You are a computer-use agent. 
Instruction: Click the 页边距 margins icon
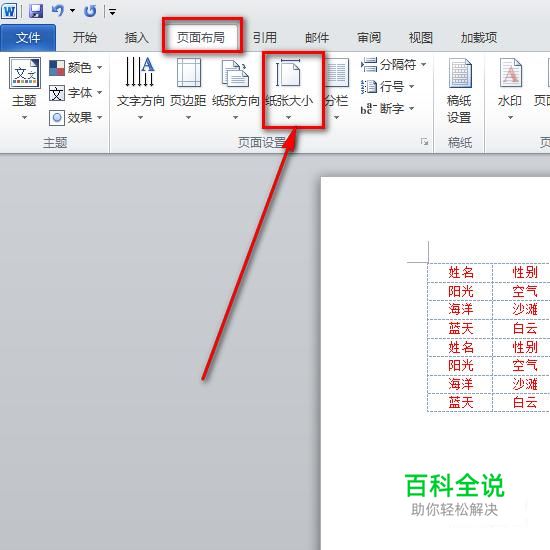click(189, 73)
